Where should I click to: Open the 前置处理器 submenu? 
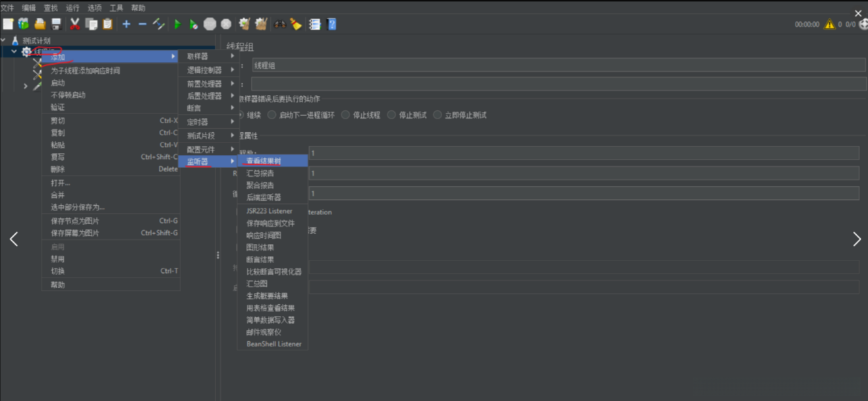click(x=209, y=84)
